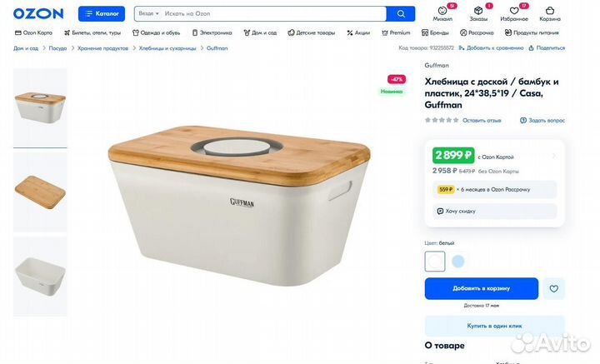600x364 pixels.
Task: Open the Михаил profile icon
Action: click(442, 12)
